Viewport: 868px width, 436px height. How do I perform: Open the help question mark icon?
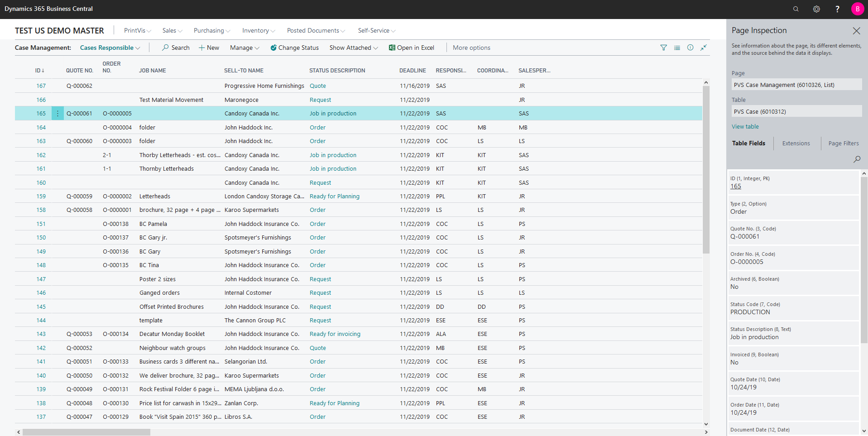click(x=837, y=9)
